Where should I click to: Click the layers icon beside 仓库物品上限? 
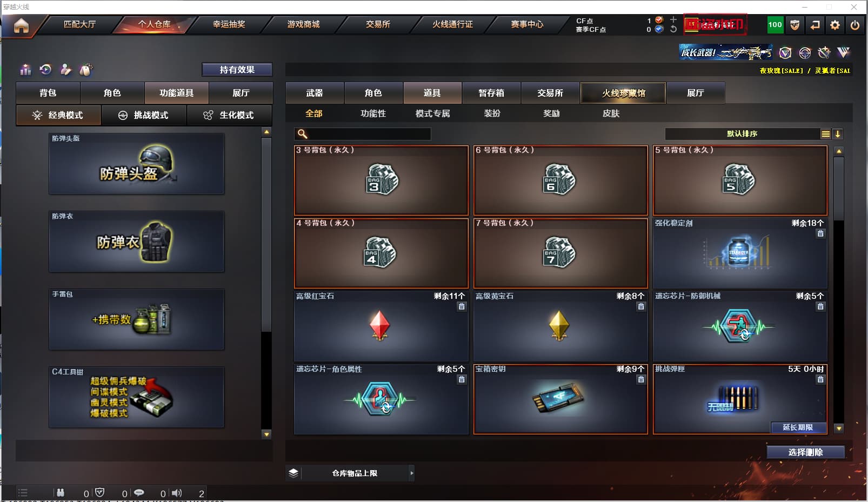coord(293,473)
